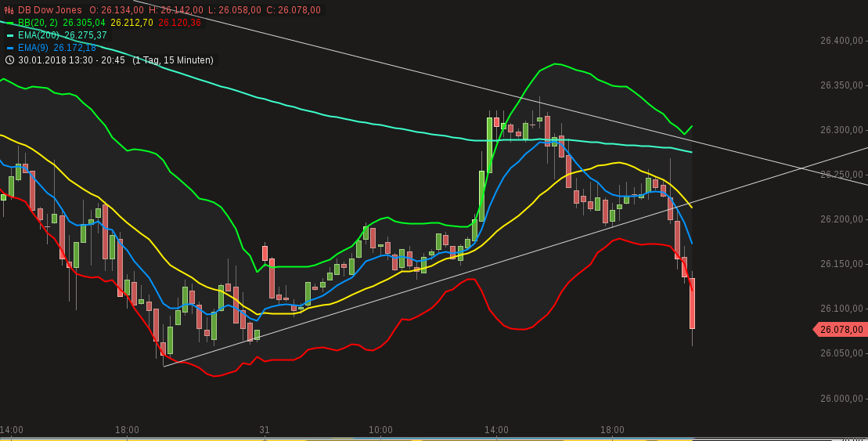This screenshot has width=868, height=441.
Task: Click the first 18:00 time axis label
Action: [x=127, y=430]
